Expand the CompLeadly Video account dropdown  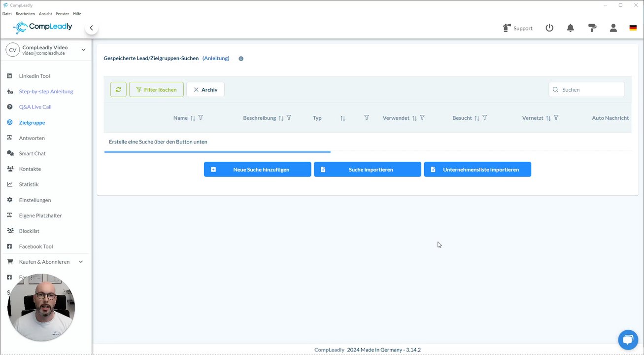click(x=83, y=50)
